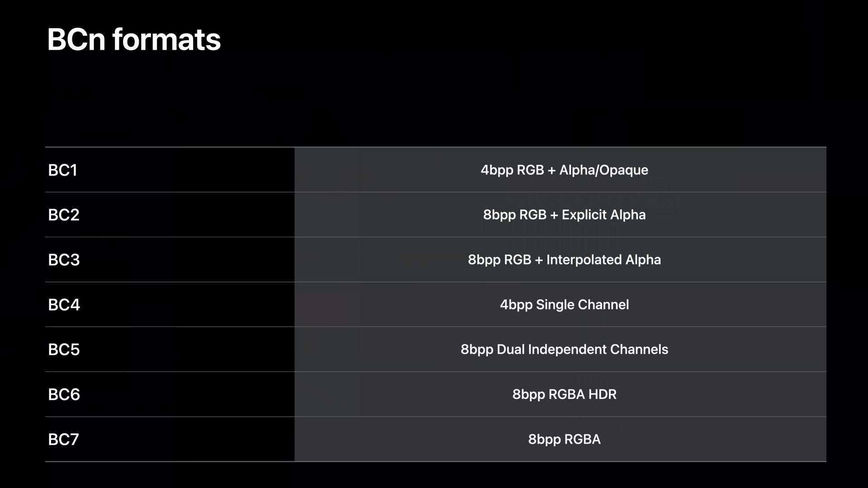Click the 4bpp RGB + Alpha/Opaque description
This screenshot has height=488, width=868.
pos(564,170)
